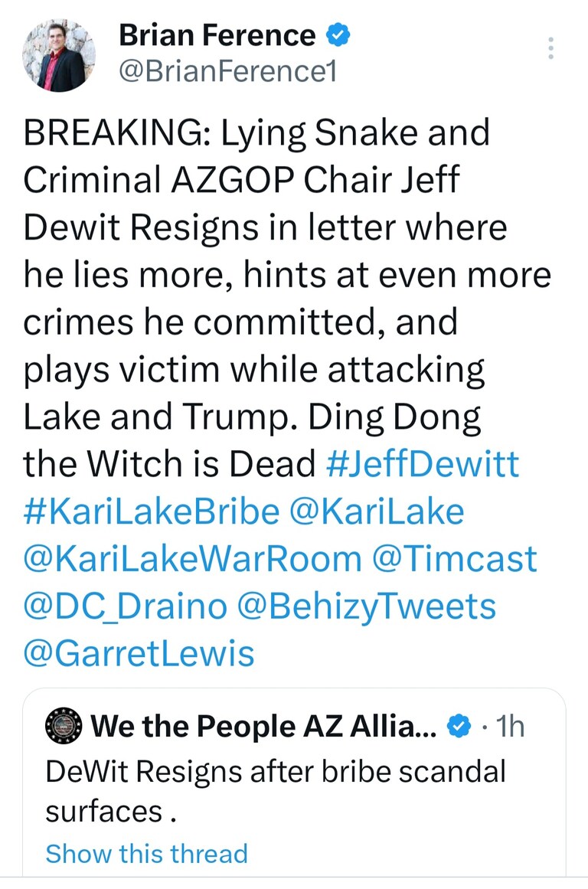Open Brian Ference's profile picture
The image size is (588, 889).
[x=59, y=55]
